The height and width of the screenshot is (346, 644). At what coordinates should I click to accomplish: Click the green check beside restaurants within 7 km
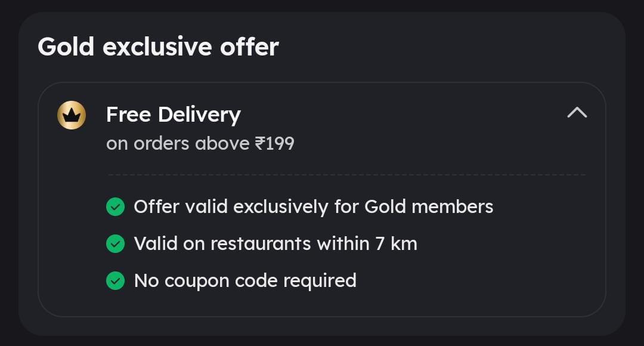pyautogui.click(x=115, y=243)
